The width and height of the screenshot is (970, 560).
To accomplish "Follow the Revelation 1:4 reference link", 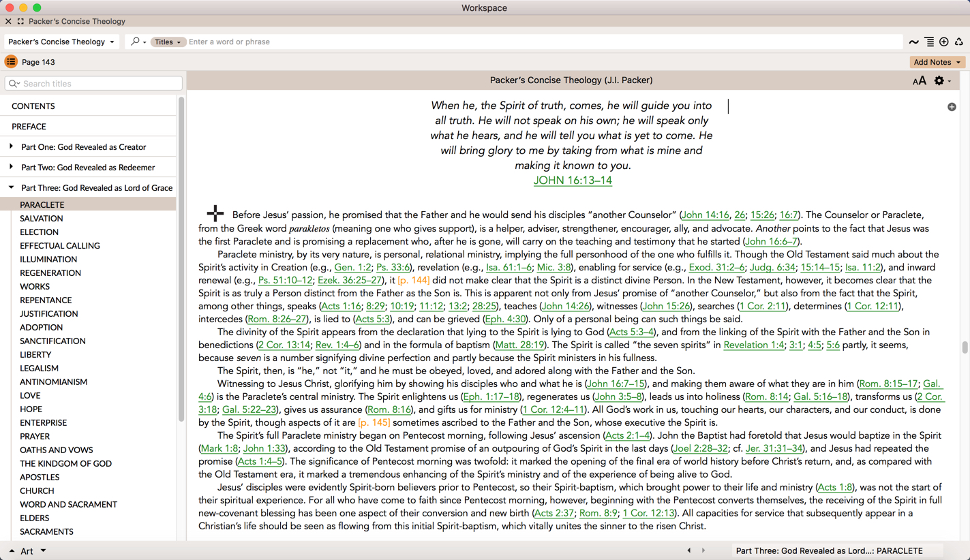I will tap(754, 345).
